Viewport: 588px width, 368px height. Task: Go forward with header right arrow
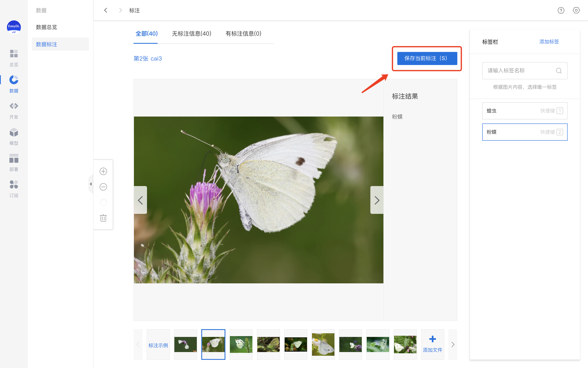click(120, 10)
